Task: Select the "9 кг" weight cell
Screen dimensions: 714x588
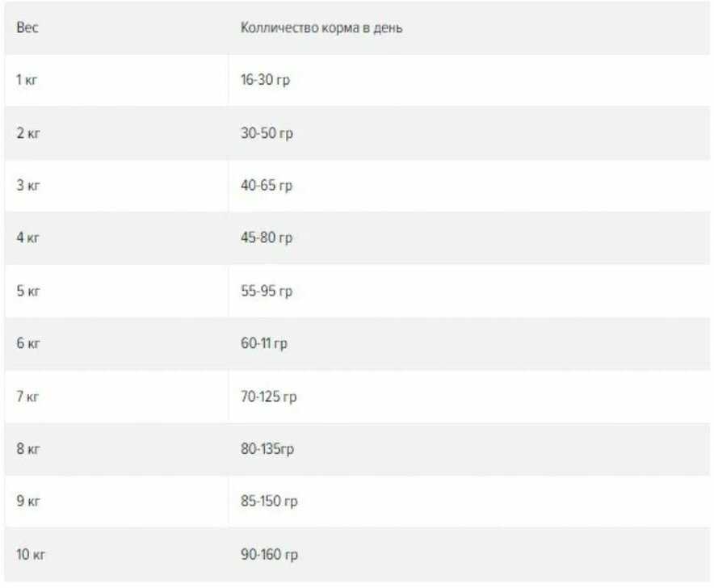Action: (x=27, y=502)
